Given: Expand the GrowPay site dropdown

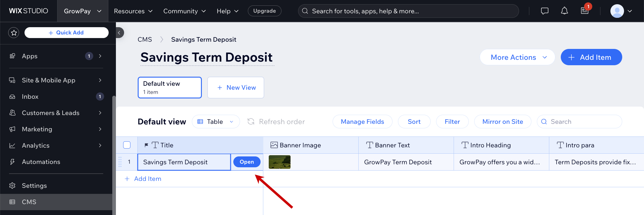Looking at the screenshot, I should point(82,11).
